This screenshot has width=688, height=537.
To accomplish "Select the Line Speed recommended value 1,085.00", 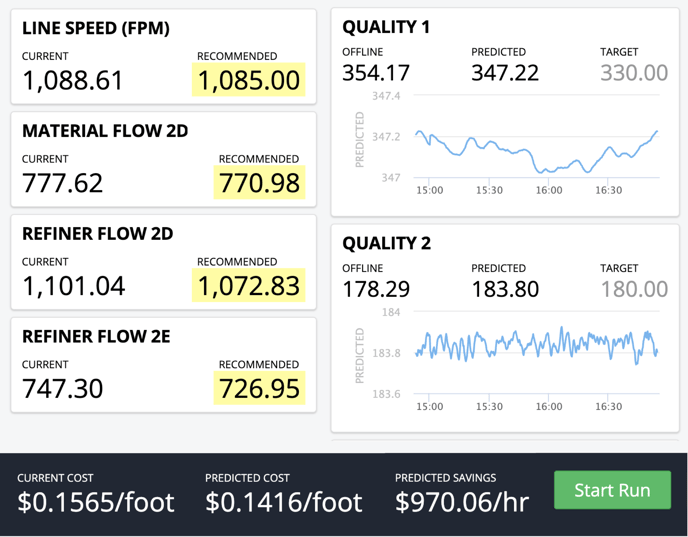I will 250,80.
